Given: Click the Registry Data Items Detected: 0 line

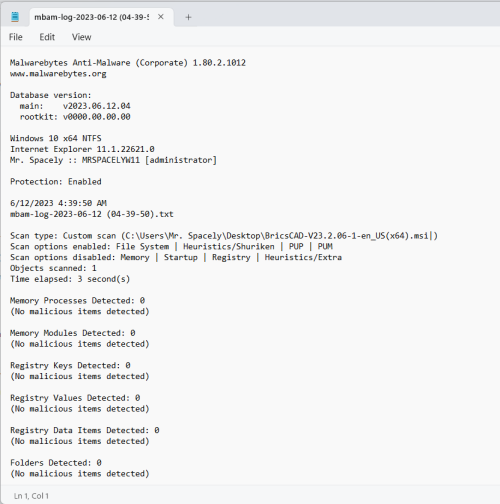Looking at the screenshot, I should [85, 430].
